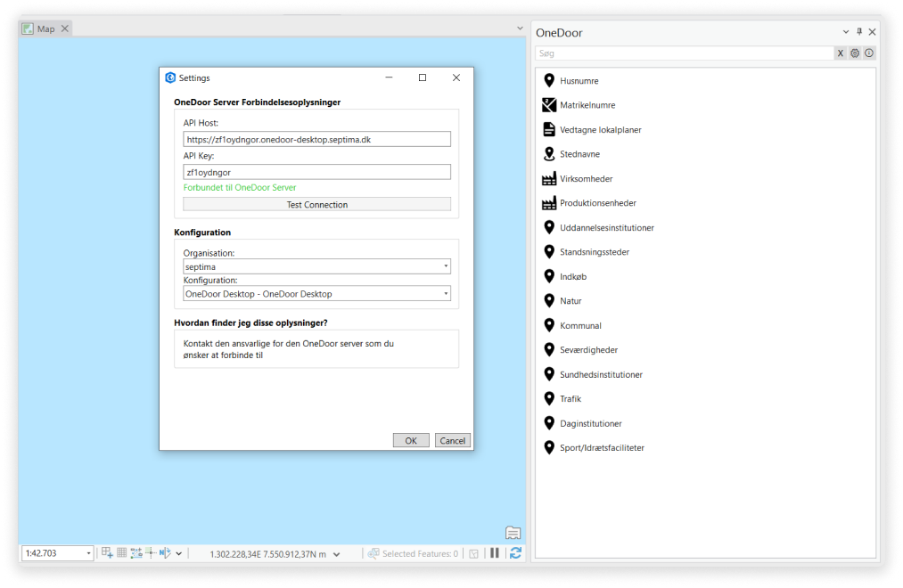The height and width of the screenshot is (588, 903).
Task: Click the API Key input field
Action: click(316, 172)
